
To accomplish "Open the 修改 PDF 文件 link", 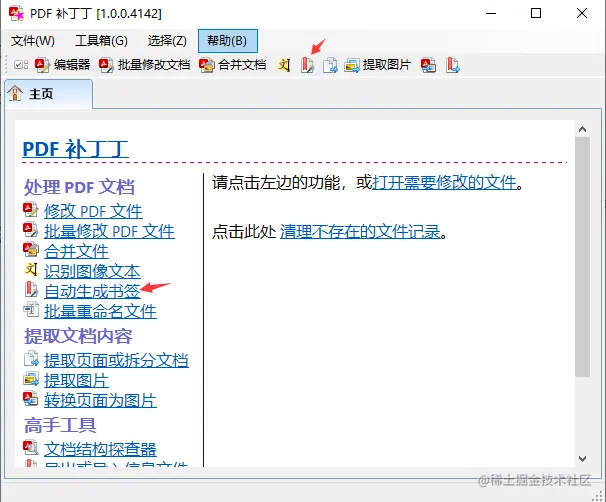I will [x=93, y=211].
